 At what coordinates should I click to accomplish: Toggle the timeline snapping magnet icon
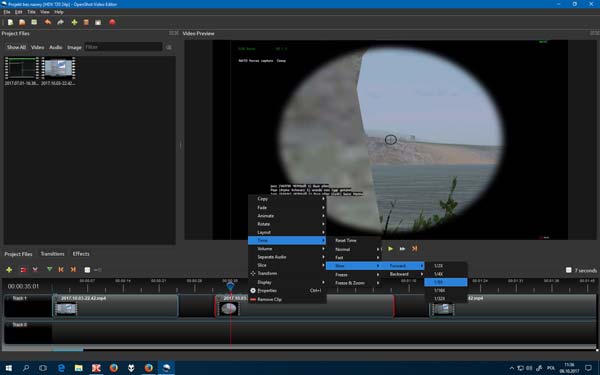(x=23, y=270)
